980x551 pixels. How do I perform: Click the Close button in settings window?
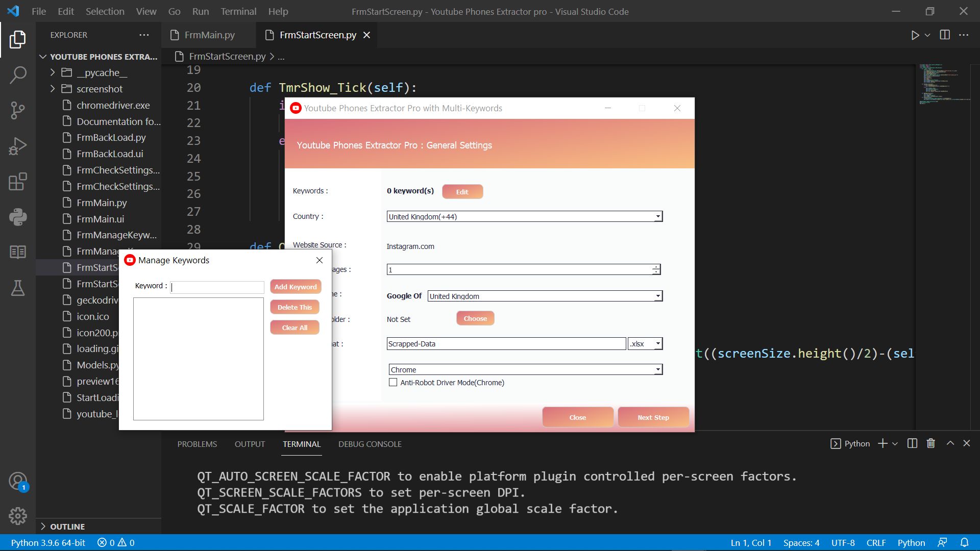578,417
